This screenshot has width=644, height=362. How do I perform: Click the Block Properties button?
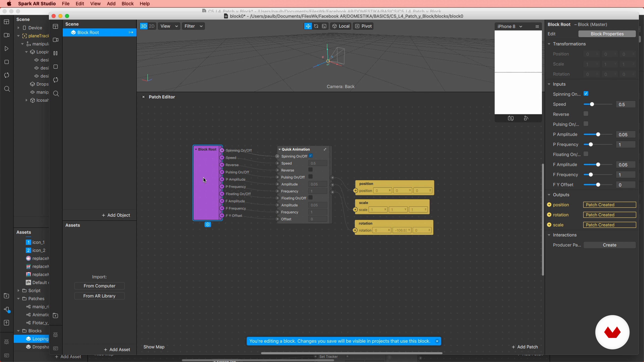pos(607,34)
